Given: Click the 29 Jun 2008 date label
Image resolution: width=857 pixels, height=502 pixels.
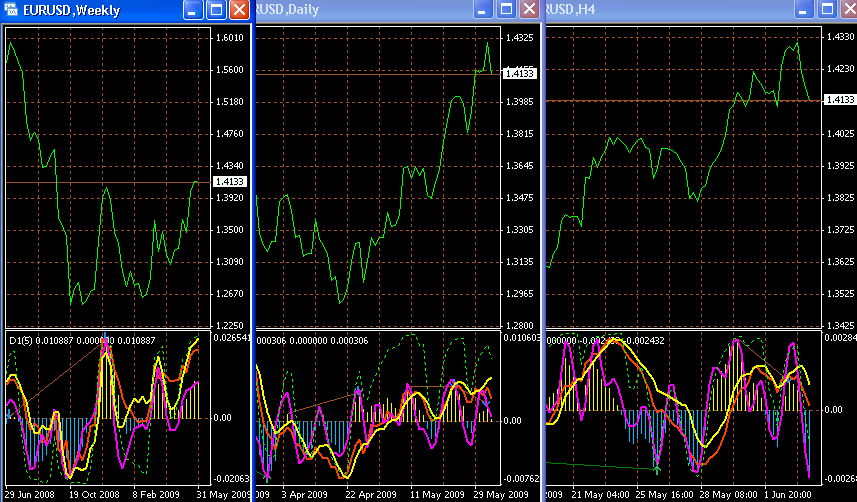Looking at the screenshot, I should 30,494.
